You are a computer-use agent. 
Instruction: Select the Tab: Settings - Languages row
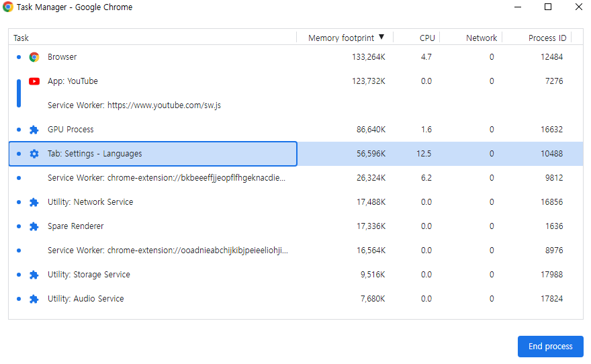(95, 154)
